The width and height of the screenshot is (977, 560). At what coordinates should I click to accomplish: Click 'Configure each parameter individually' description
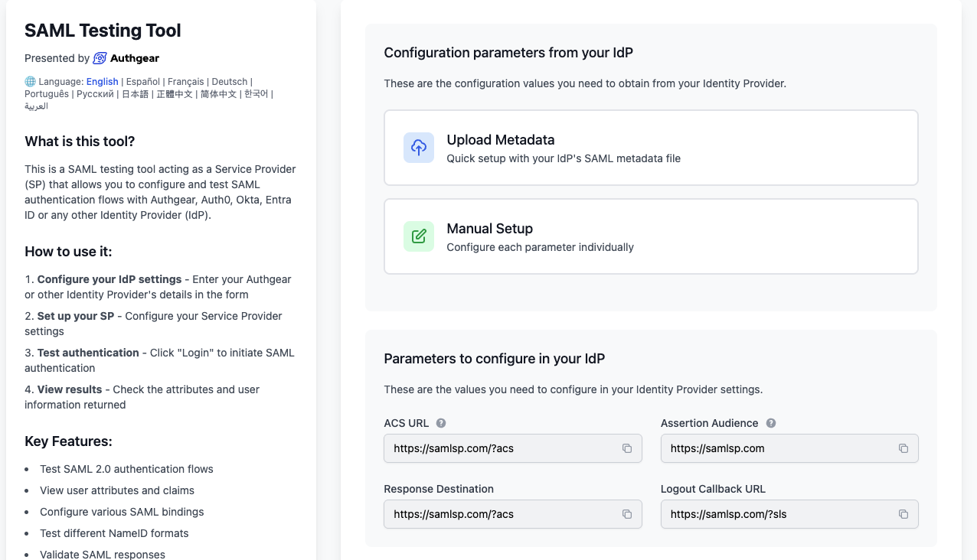tap(541, 247)
